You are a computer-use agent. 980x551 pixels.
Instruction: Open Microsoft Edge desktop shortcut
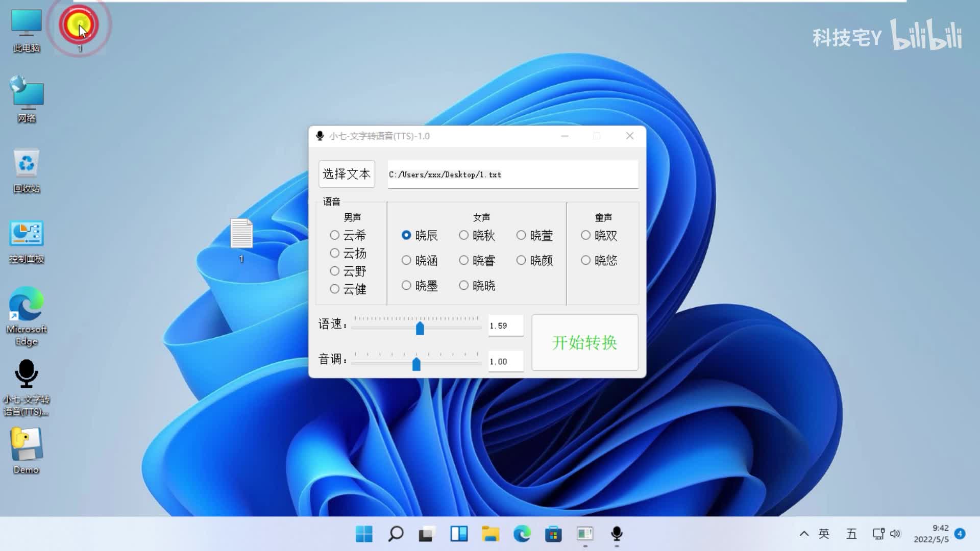pyautogui.click(x=26, y=305)
